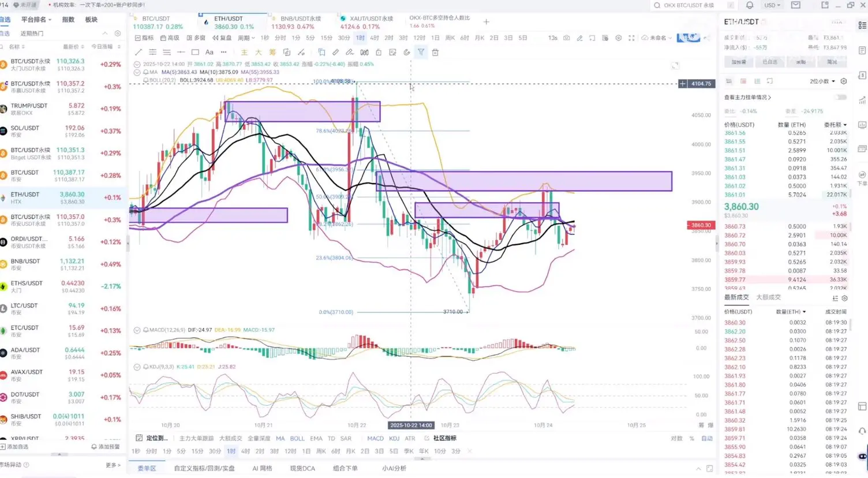Open recent trades settings gear icon
This screenshot has height=478, width=868.
844,298
